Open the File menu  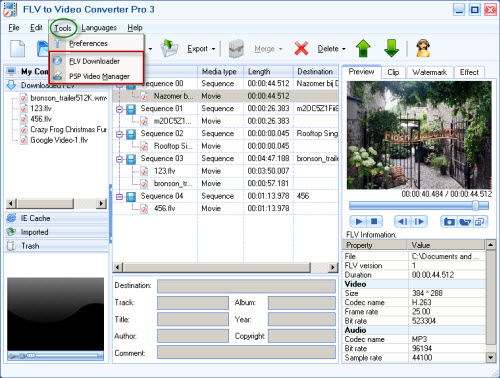14,28
